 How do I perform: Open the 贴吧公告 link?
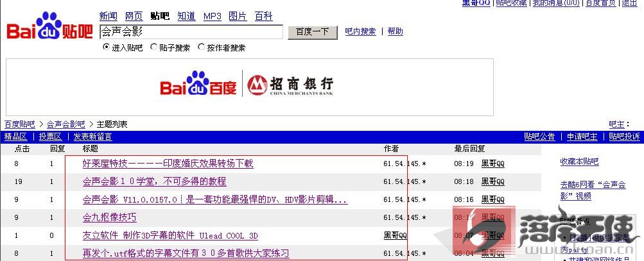(539, 137)
